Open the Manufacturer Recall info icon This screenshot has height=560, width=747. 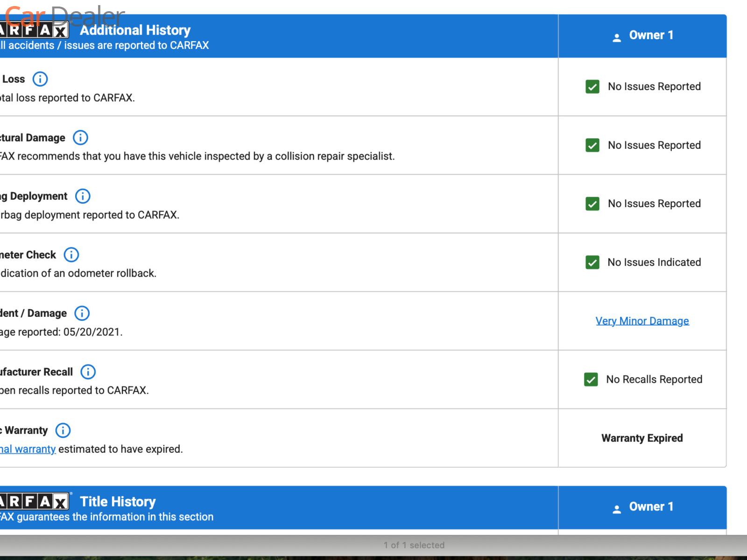pyautogui.click(x=88, y=372)
